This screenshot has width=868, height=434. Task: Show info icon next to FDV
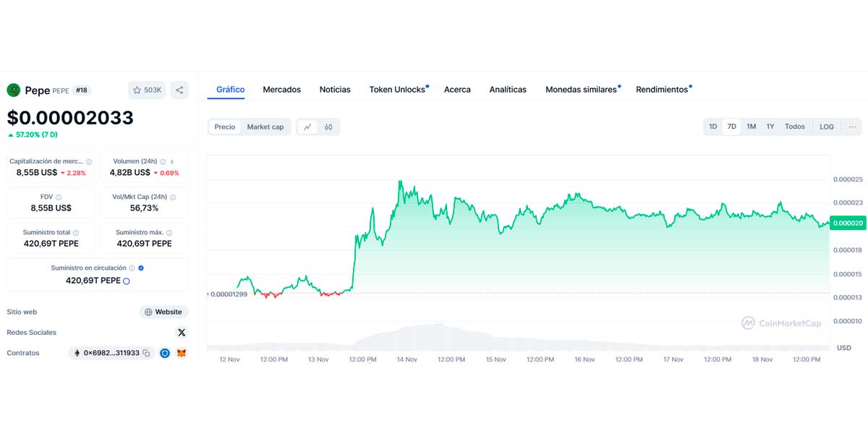coord(59,197)
